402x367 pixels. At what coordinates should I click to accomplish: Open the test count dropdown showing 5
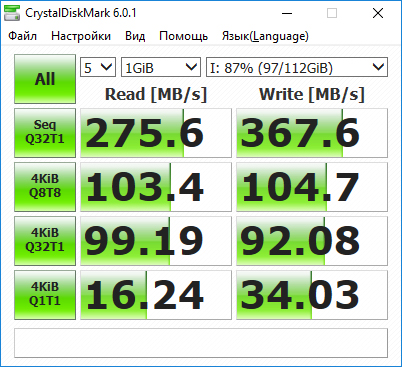[x=98, y=67]
